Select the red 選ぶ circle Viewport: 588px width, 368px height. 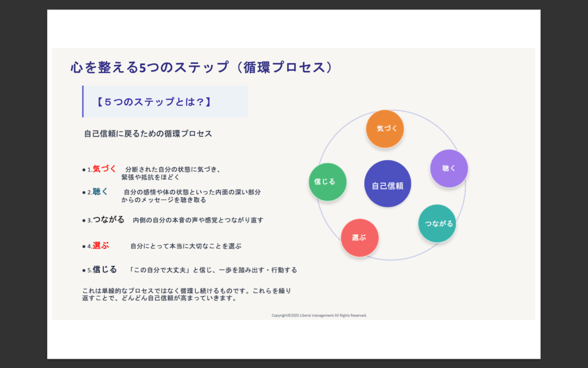pos(359,237)
